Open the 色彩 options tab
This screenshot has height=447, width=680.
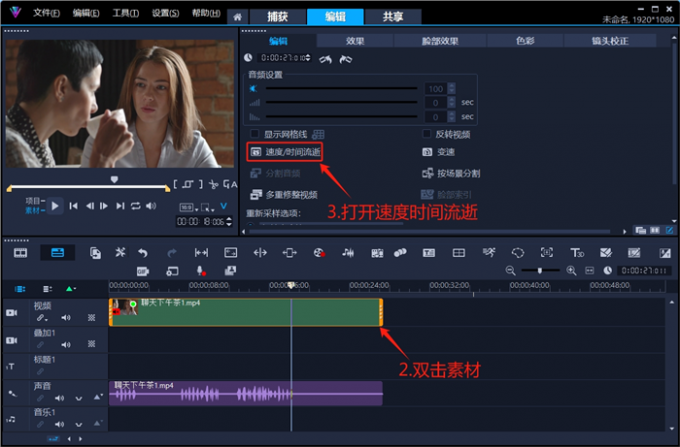(525, 41)
